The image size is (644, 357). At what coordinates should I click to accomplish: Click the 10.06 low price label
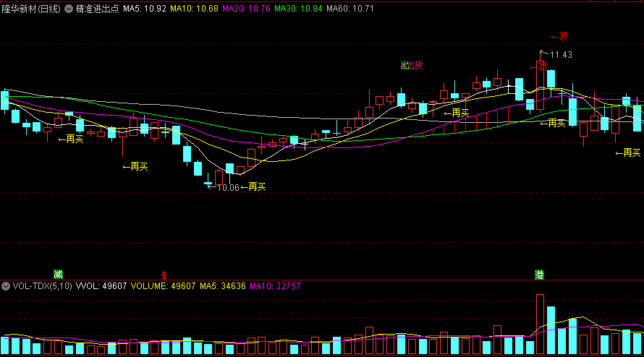click(x=228, y=187)
